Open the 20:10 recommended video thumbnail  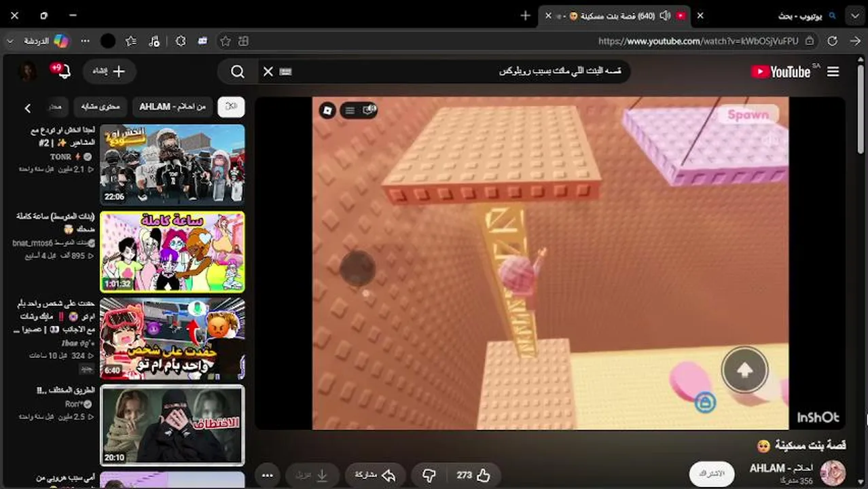(173, 425)
